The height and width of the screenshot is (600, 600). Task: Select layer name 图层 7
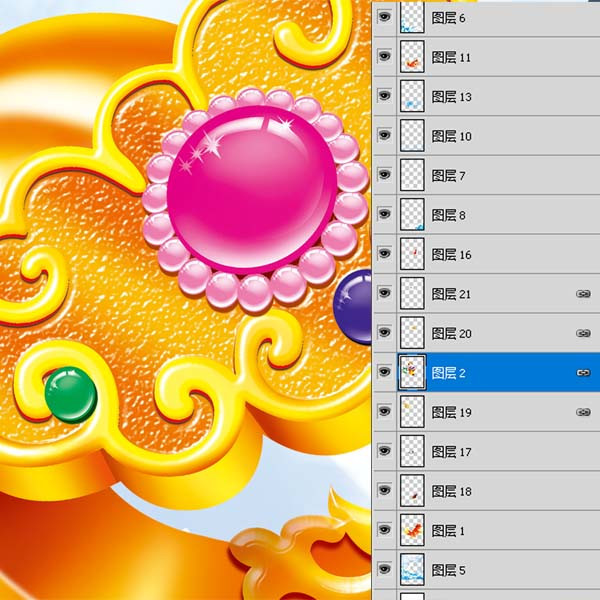[448, 176]
